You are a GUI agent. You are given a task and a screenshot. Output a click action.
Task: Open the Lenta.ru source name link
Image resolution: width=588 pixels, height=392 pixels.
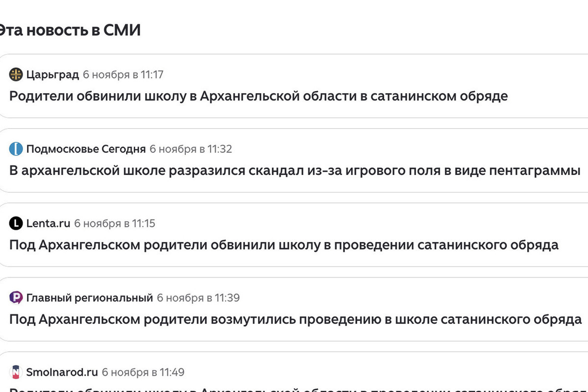[x=48, y=223]
